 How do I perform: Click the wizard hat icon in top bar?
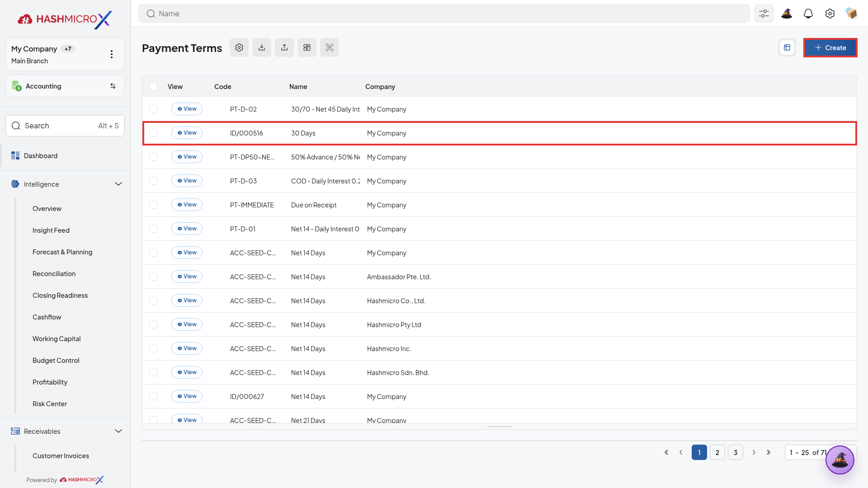tap(787, 14)
